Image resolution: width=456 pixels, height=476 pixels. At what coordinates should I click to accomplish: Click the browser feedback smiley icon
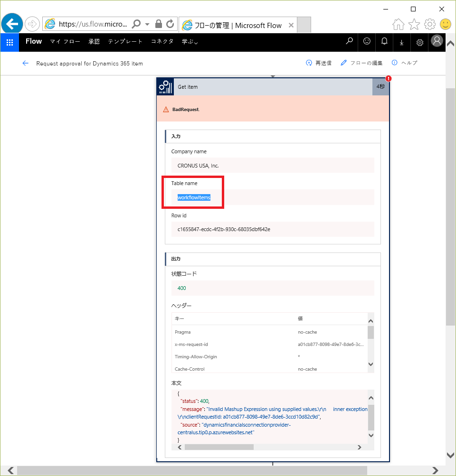click(446, 24)
